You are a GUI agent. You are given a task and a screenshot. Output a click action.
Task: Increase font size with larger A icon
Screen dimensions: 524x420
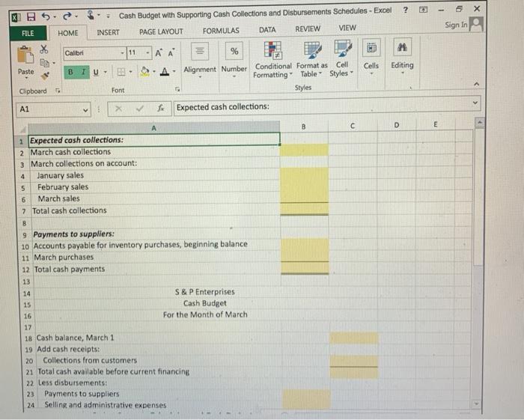point(159,53)
